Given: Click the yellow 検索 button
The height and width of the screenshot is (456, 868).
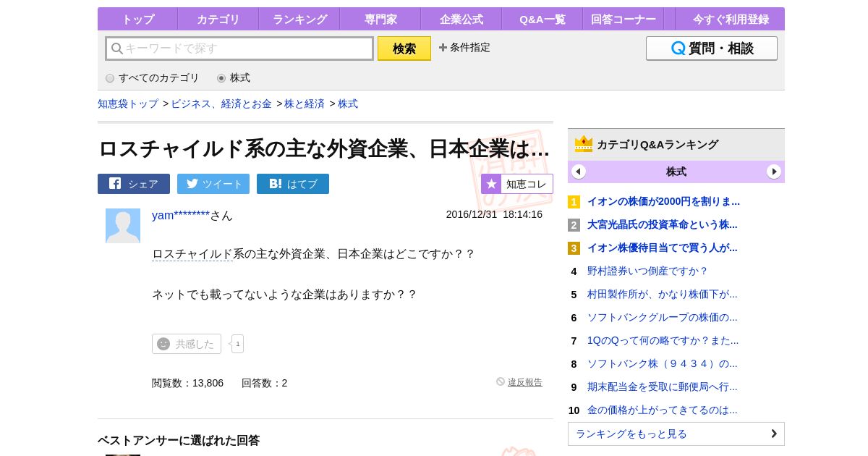Looking at the screenshot, I should tap(404, 48).
